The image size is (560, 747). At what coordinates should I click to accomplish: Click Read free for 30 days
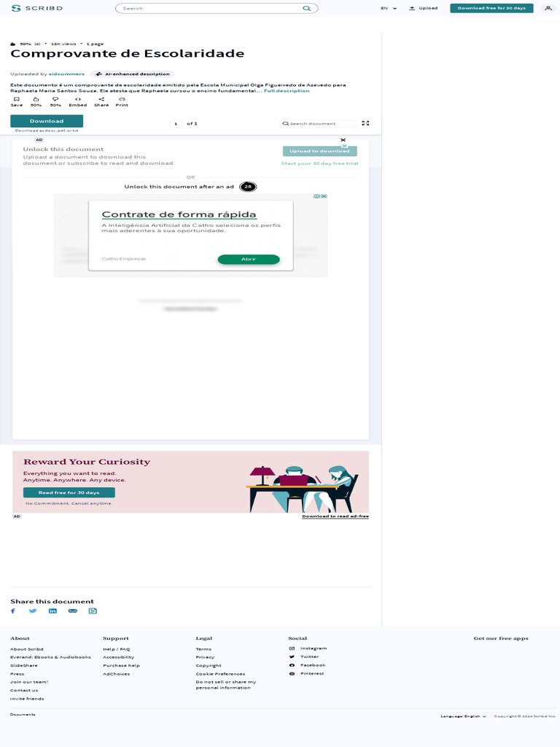(x=69, y=492)
